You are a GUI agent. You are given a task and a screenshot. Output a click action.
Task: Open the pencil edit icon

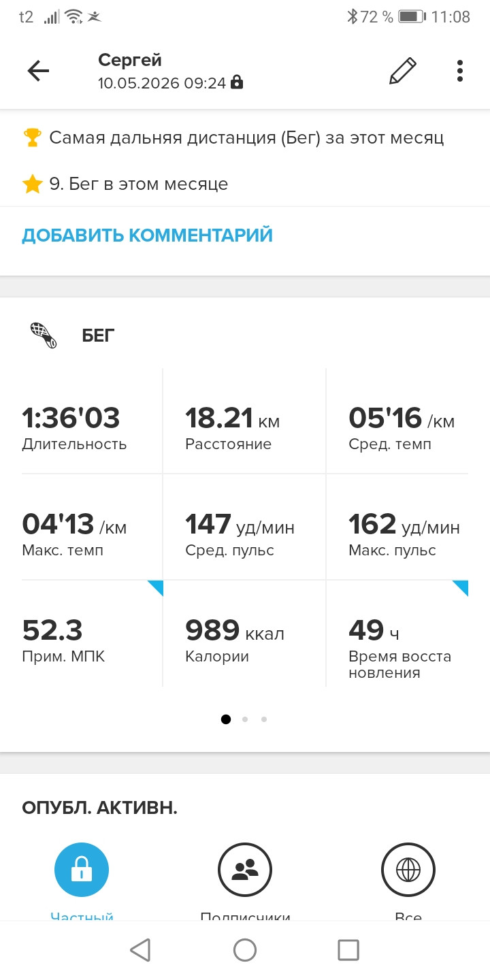[x=402, y=71]
